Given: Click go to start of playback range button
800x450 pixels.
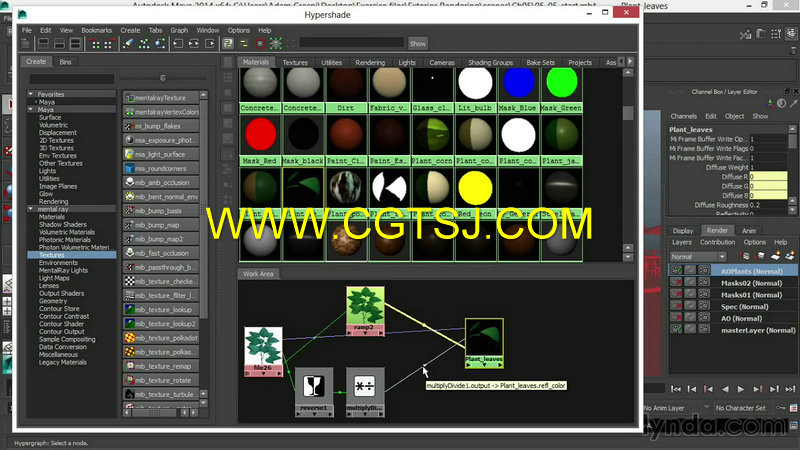Looking at the screenshot, I should click(x=676, y=389).
